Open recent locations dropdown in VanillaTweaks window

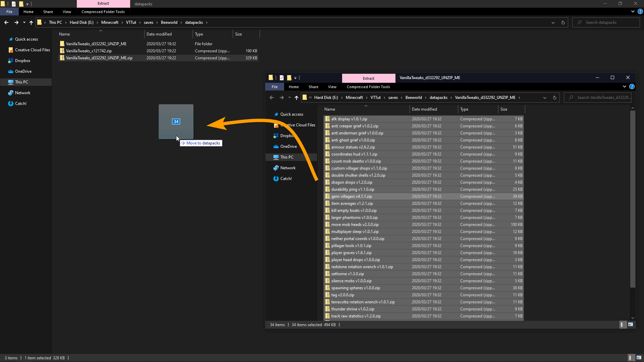(x=289, y=98)
